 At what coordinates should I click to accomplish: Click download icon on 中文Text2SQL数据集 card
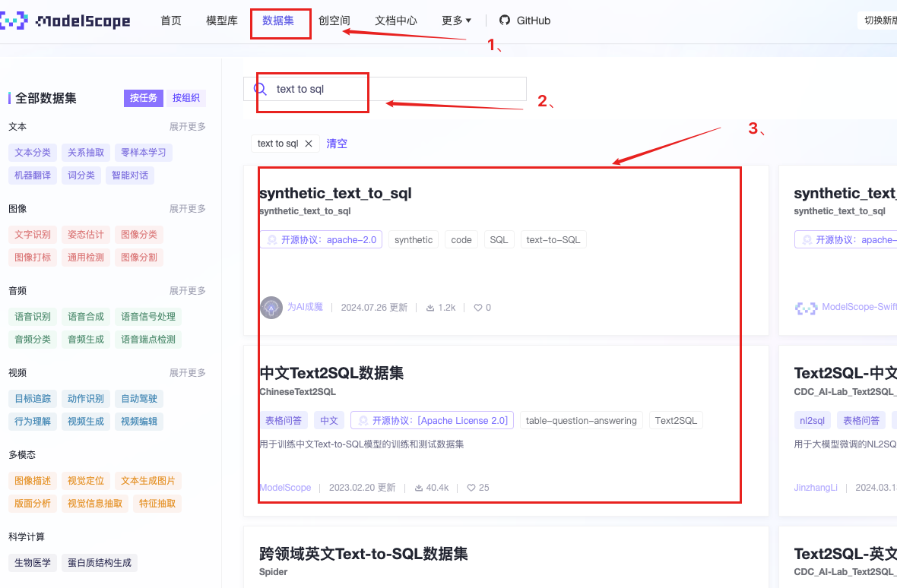coord(419,488)
